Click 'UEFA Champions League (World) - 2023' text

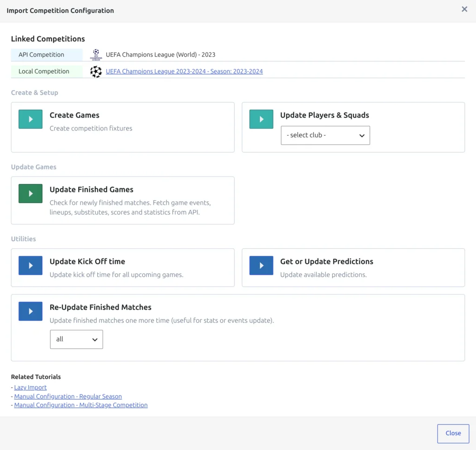[160, 55]
